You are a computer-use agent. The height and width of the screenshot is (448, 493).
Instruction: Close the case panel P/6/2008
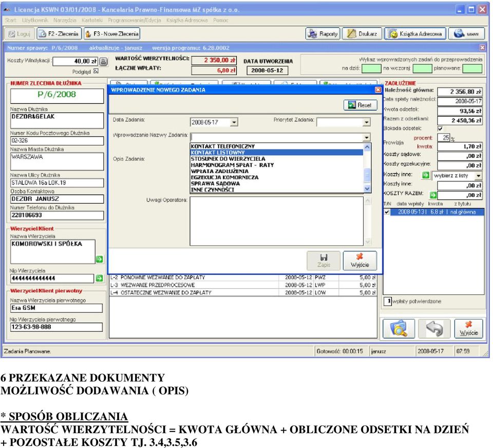click(482, 48)
